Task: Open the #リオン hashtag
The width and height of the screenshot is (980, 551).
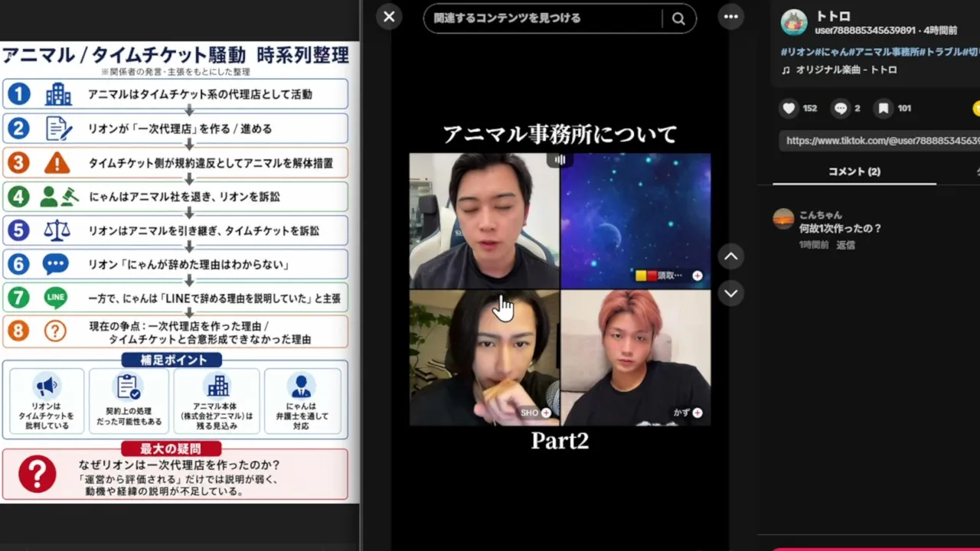Action: [x=797, y=52]
